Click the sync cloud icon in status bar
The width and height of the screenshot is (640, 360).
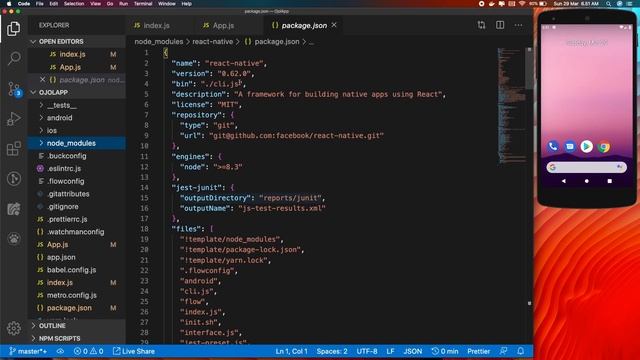(x=60, y=351)
